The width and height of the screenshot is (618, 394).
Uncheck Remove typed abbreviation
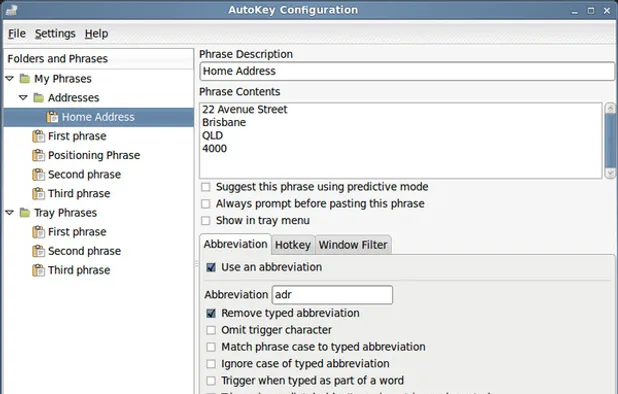click(211, 313)
